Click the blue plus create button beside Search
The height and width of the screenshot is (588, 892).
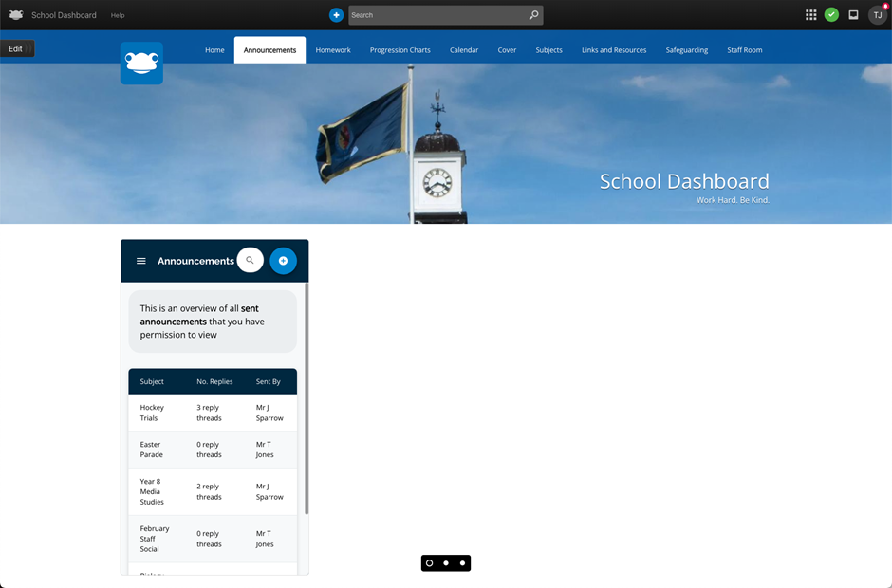(x=336, y=15)
